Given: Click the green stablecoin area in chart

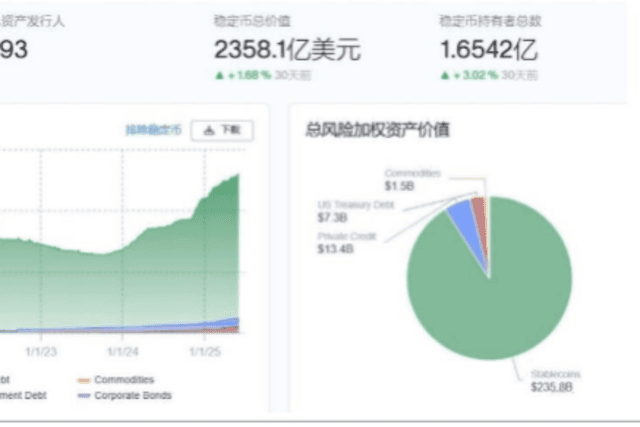Looking at the screenshot, I should 163,278.
